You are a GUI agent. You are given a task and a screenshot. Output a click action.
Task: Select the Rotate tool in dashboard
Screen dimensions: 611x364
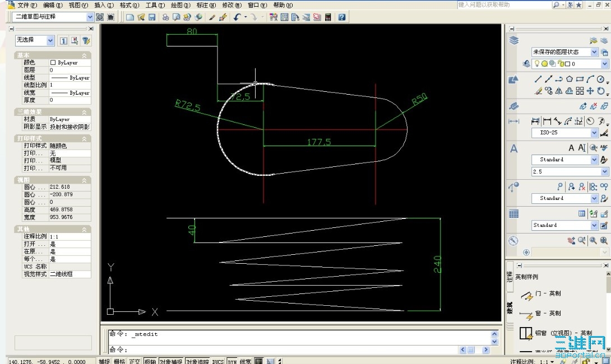(x=600, y=91)
